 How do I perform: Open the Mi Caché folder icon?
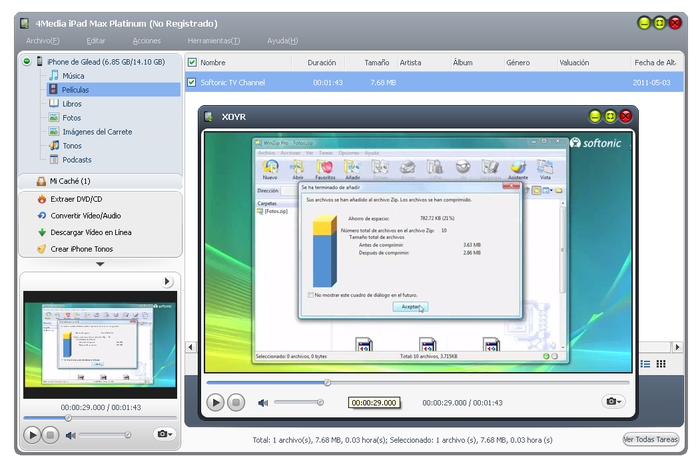(x=41, y=181)
